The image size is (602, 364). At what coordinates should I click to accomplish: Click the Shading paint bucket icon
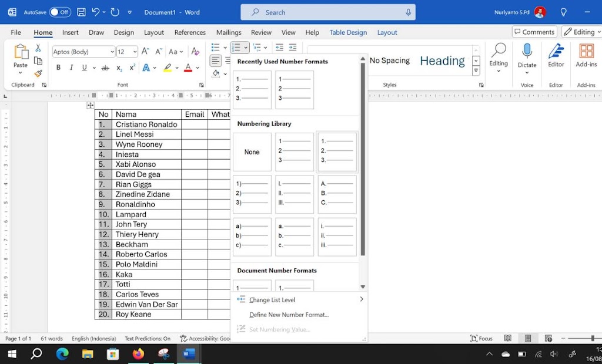(x=216, y=73)
